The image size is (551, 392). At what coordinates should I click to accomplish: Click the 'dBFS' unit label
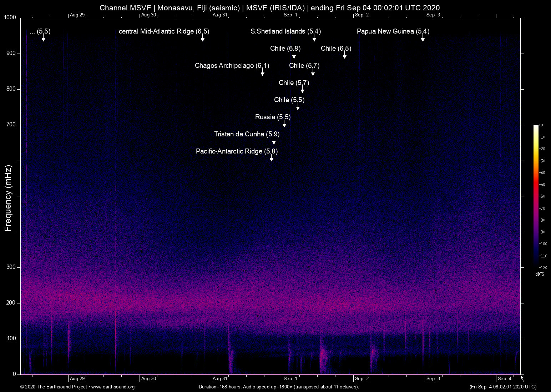pyautogui.click(x=540, y=274)
